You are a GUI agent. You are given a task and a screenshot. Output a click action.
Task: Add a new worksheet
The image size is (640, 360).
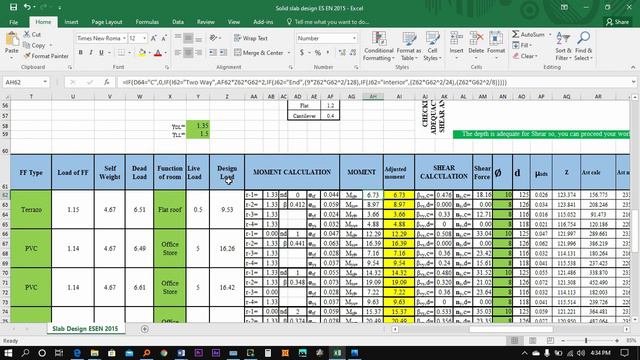click(144, 329)
